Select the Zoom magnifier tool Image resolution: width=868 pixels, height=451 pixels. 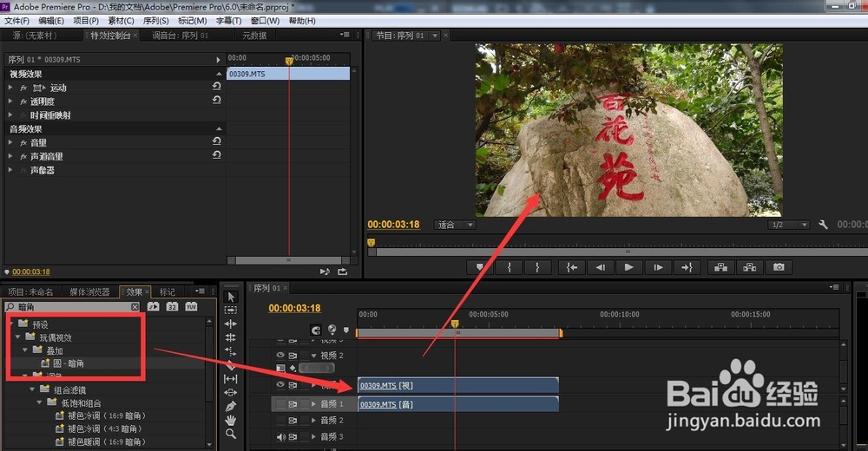pos(231,434)
